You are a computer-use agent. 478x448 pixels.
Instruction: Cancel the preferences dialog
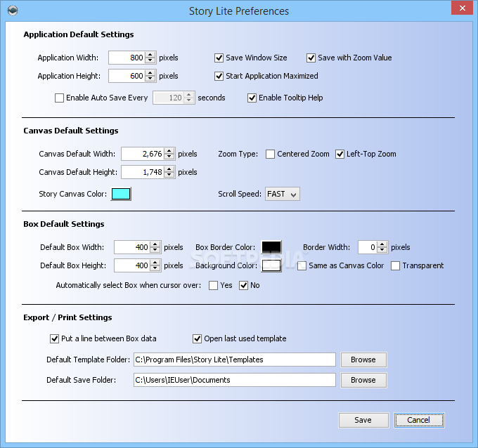click(x=419, y=421)
